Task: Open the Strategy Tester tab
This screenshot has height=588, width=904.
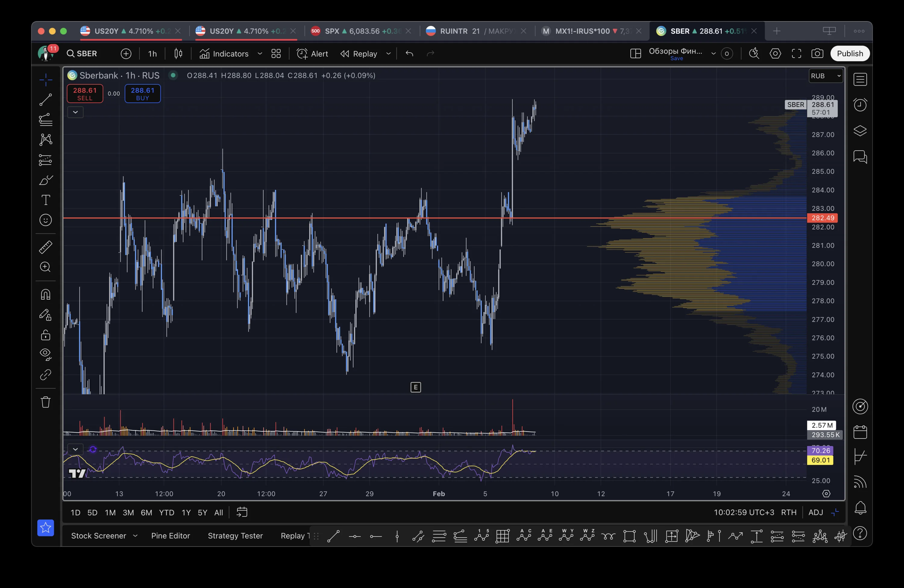Action: click(235, 536)
